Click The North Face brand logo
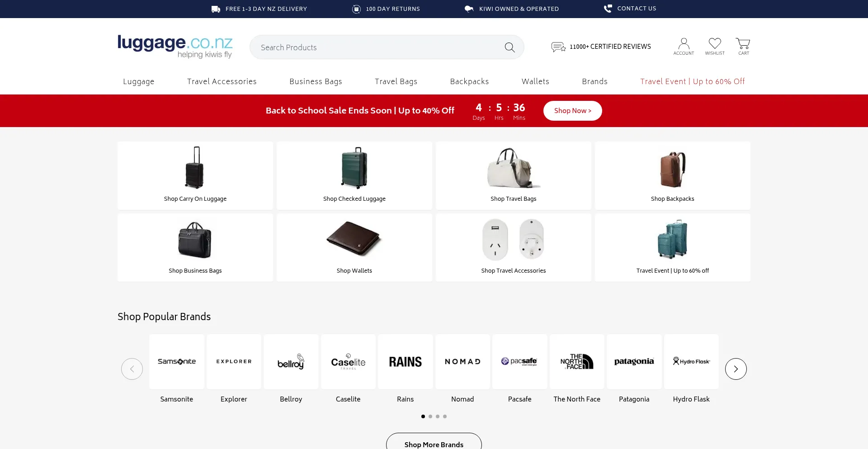868x449 pixels. [x=577, y=361]
